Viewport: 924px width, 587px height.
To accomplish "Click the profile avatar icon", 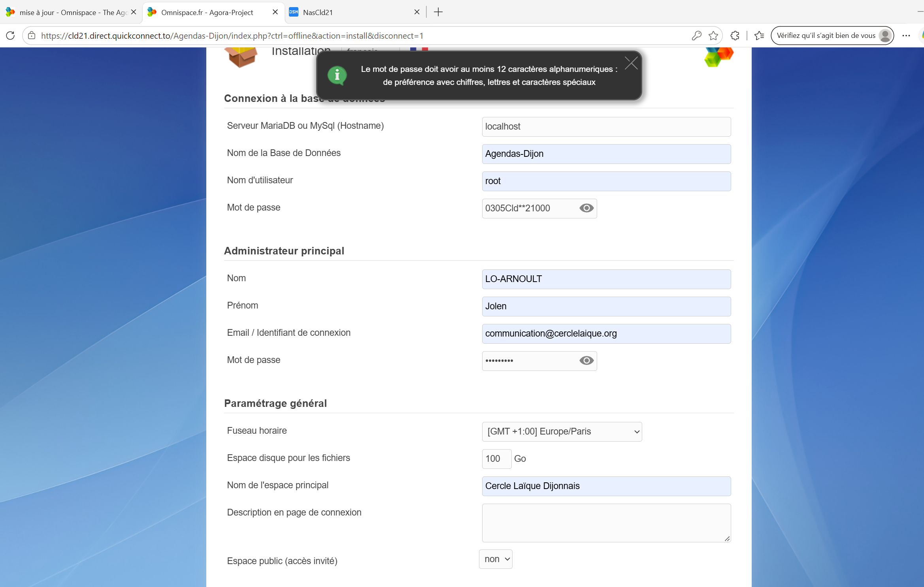I will [x=885, y=36].
